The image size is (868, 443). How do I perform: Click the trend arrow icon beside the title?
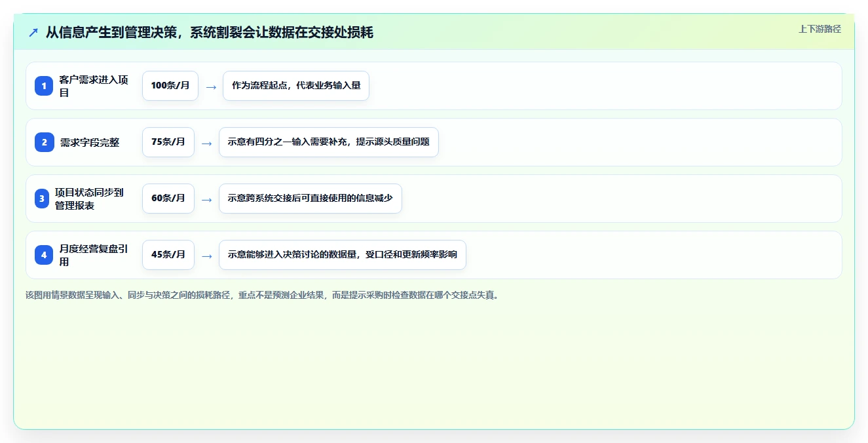point(33,32)
